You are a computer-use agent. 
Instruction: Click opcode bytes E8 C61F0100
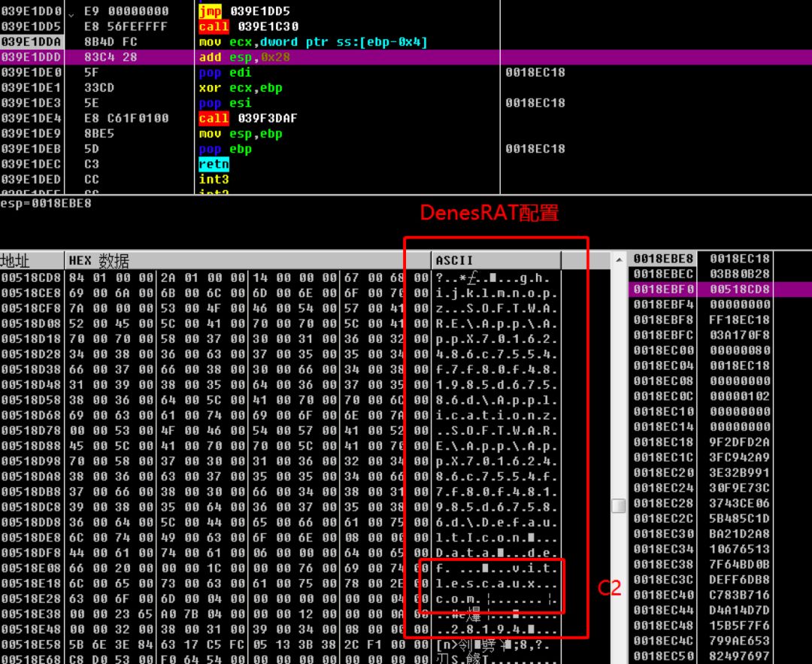click(126, 119)
